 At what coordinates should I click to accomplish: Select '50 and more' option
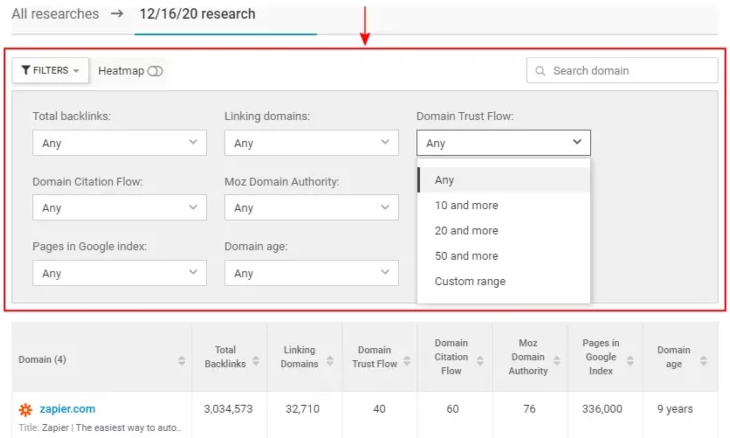pos(466,256)
